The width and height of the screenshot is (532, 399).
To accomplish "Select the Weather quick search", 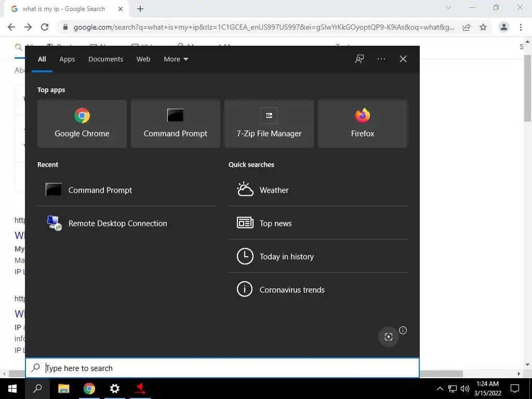I will (318, 190).
